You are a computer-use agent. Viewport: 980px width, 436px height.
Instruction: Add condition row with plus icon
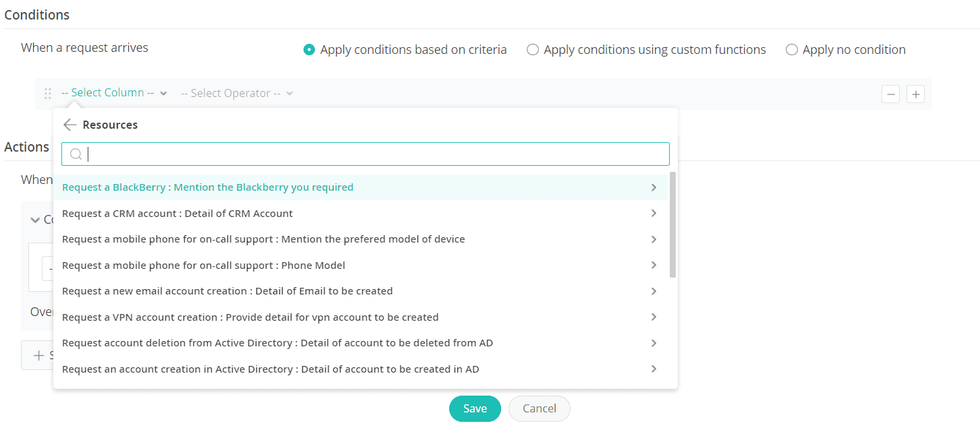(x=915, y=94)
